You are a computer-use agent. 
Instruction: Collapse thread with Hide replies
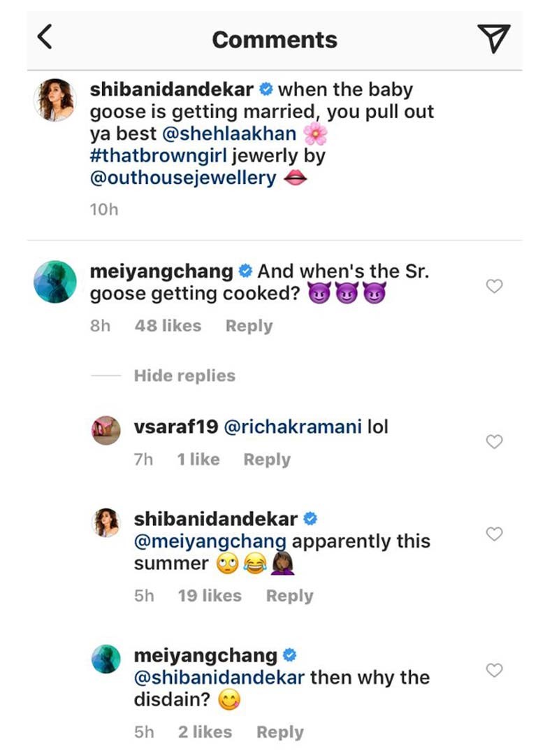pyautogui.click(x=184, y=376)
